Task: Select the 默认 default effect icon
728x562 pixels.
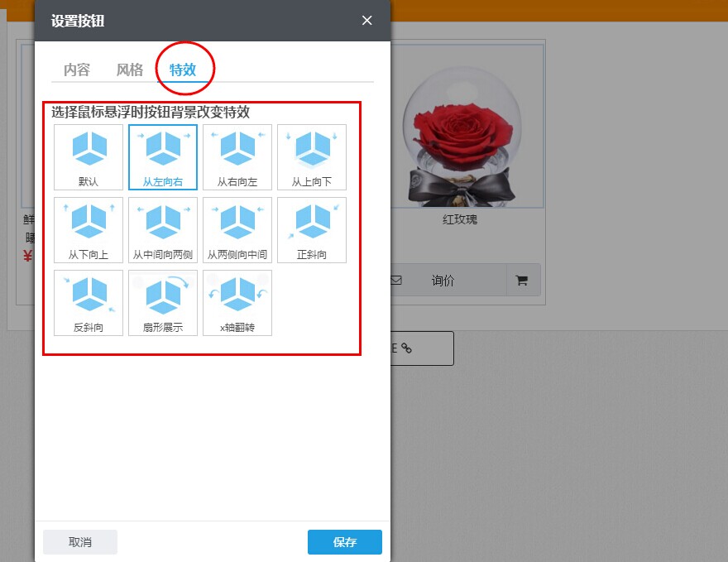Action: (89, 157)
